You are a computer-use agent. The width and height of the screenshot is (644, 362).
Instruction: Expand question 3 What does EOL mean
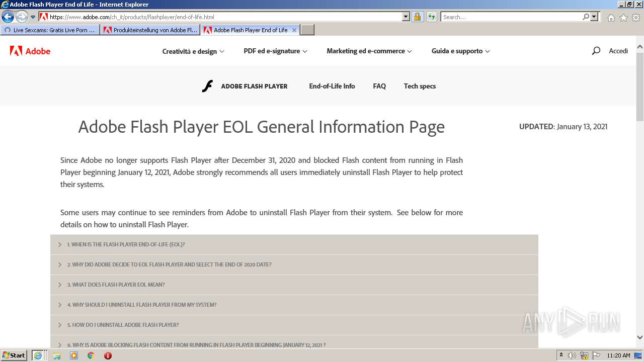(294, 285)
